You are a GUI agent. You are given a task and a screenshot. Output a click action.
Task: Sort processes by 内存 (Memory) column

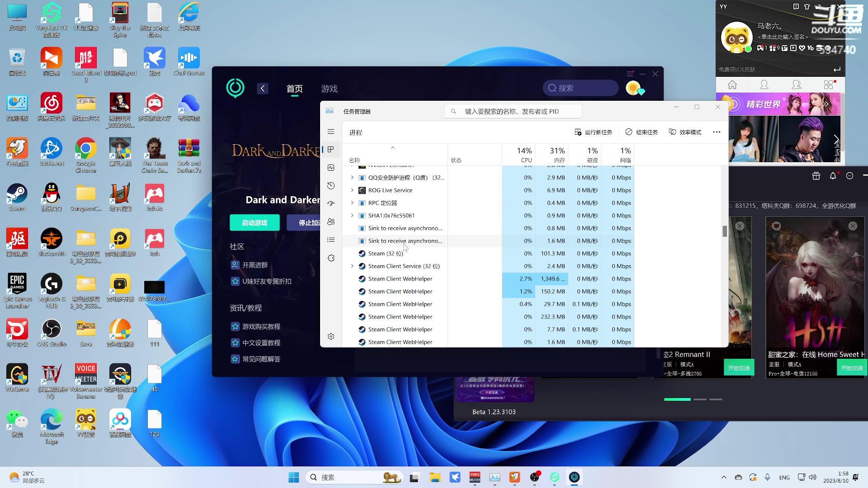click(552, 155)
